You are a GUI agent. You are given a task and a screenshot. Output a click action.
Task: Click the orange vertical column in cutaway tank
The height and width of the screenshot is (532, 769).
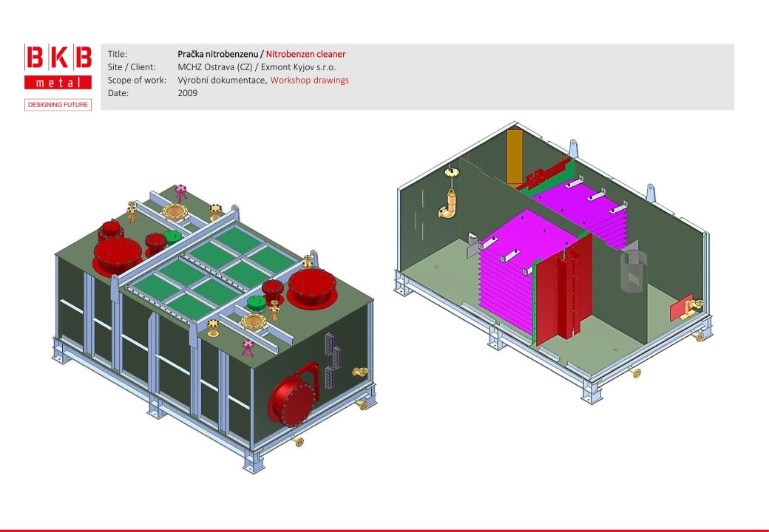(x=515, y=157)
